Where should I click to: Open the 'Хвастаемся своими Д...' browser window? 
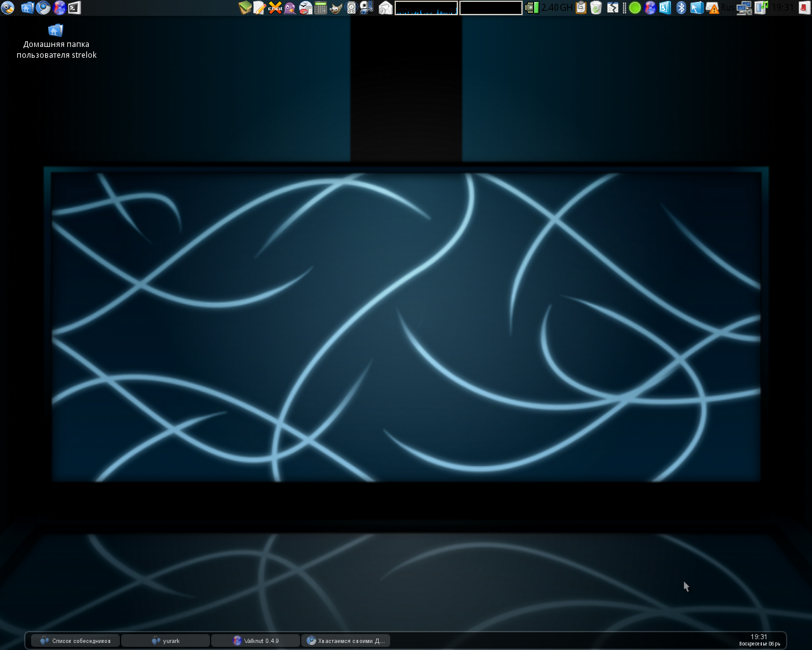(346, 640)
